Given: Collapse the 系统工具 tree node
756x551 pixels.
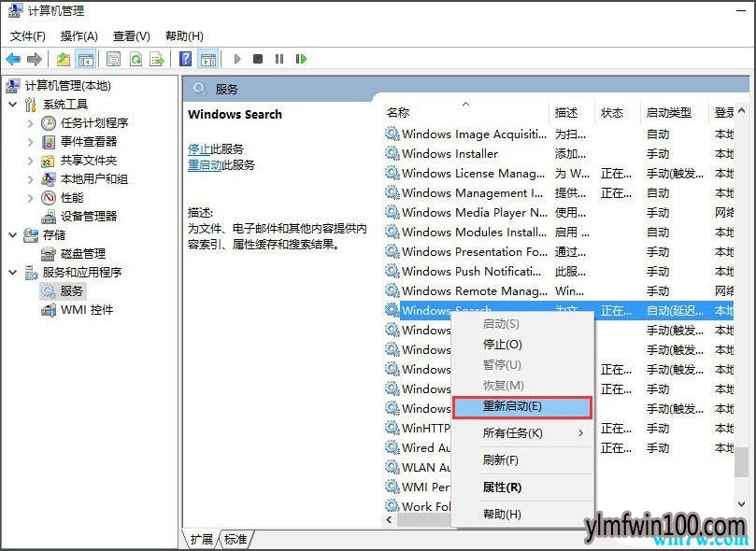Looking at the screenshot, I should [x=13, y=104].
